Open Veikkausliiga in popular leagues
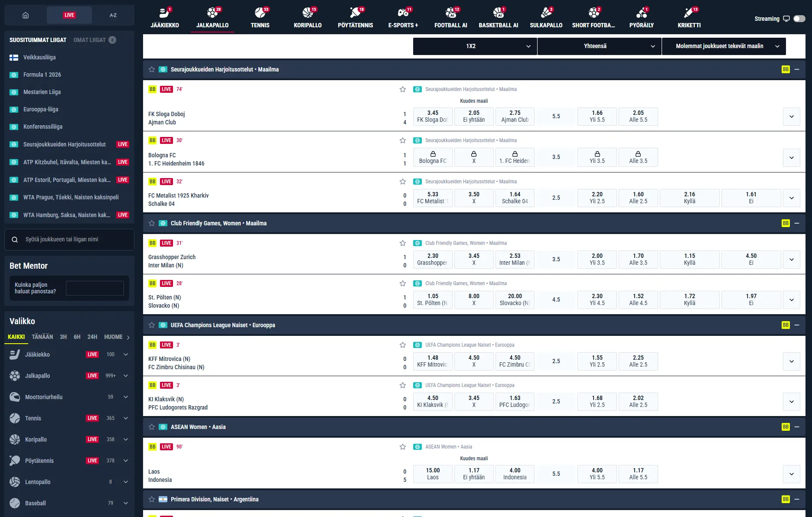The image size is (812, 517). click(x=39, y=57)
